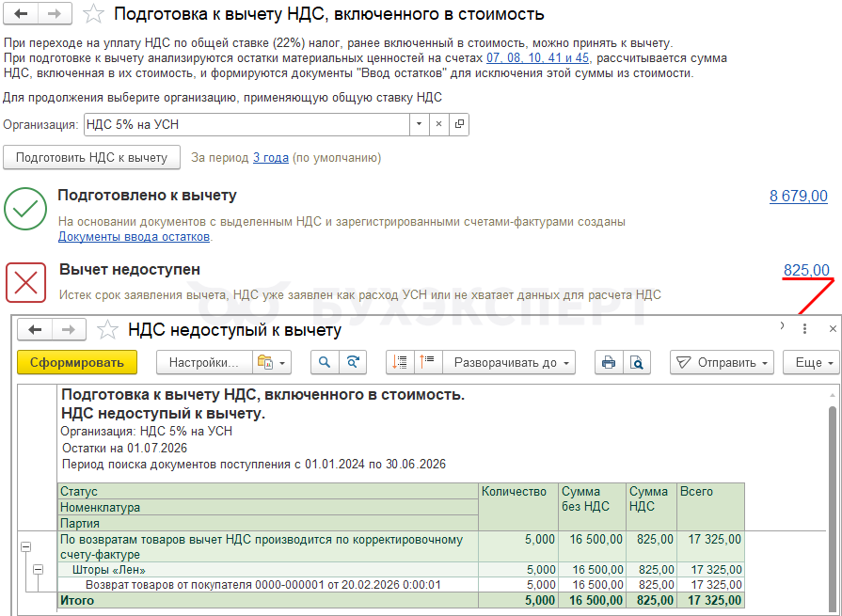Viewport: 842px width, 616px height.
Task: Expand all report groups icon
Action: tap(428, 363)
